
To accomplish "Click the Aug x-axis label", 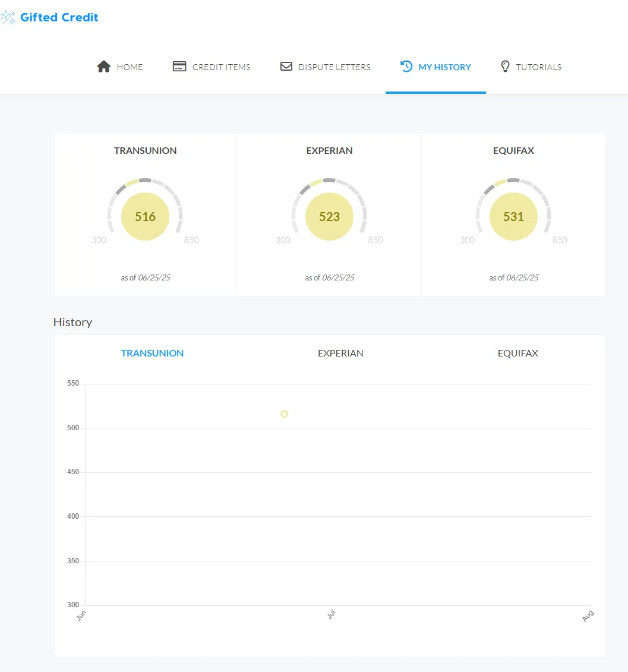I will (588, 616).
